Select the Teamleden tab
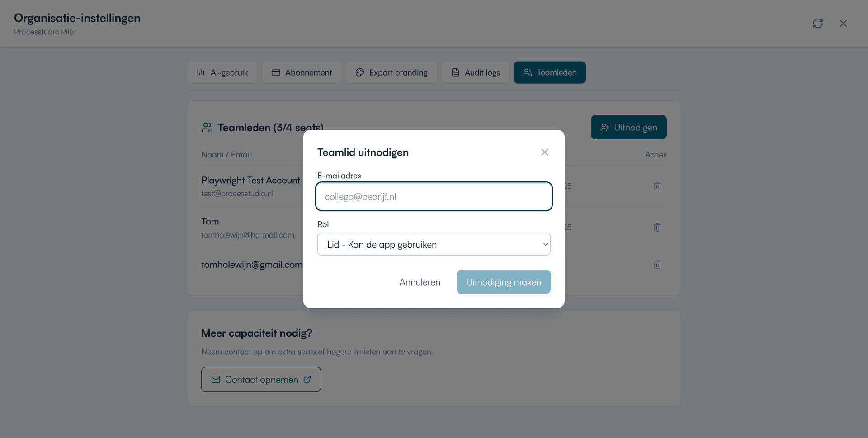The width and height of the screenshot is (868, 438). tap(550, 72)
